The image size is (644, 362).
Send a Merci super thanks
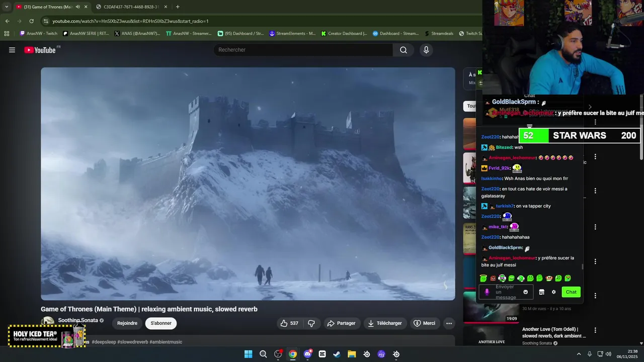tap(424, 323)
